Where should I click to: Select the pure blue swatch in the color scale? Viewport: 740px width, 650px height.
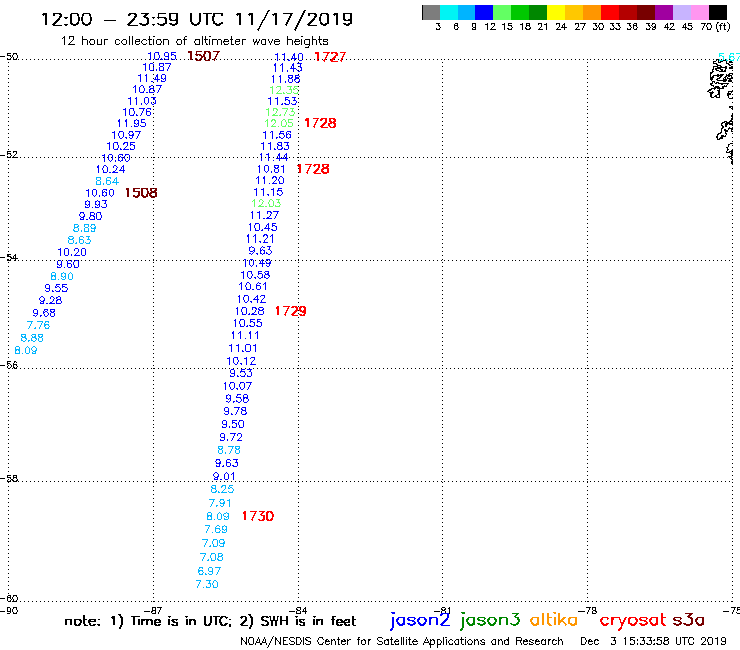coord(484,12)
